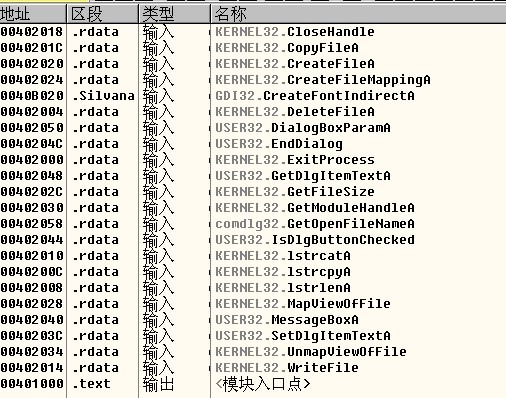506x398 pixels.
Task: Click address 00402018
Action: 32,32
